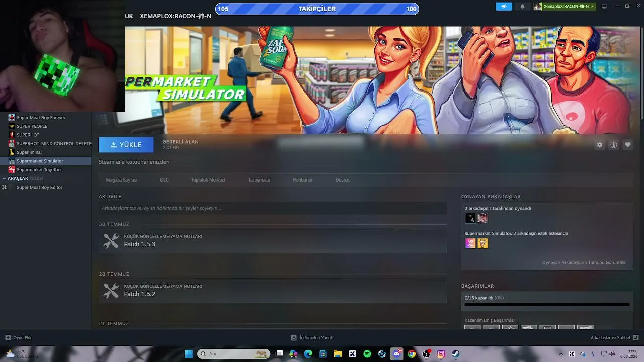
Task: Click the Windows taskbar search box
Action: (x=233, y=354)
